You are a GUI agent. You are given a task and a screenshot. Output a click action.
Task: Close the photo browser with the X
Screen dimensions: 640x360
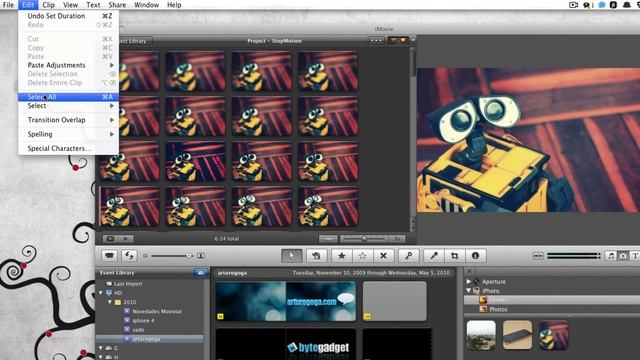pyautogui.click(x=470, y=271)
